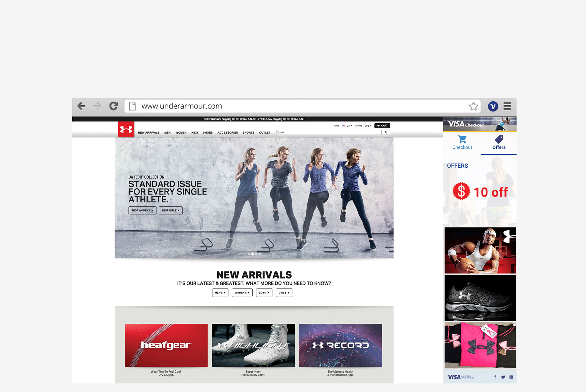Image resolution: width=586 pixels, height=392 pixels.
Task: Open the WOMEN menu
Action: click(181, 132)
